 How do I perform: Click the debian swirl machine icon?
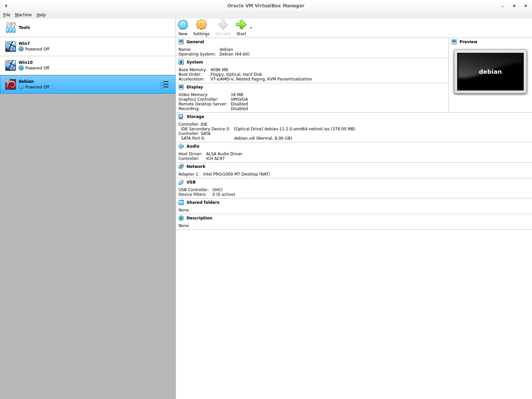click(11, 84)
